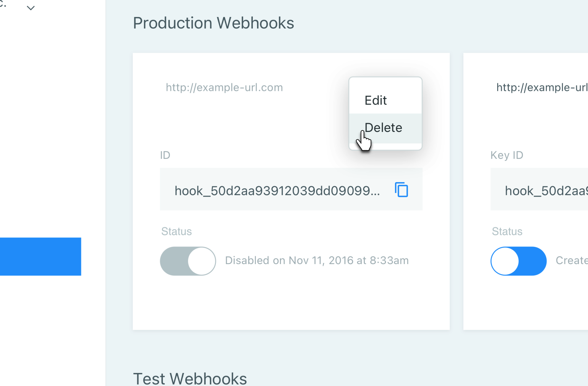Click the truncated name beside the sidebar chevron
588x386 pixels.
tap(3, 4)
